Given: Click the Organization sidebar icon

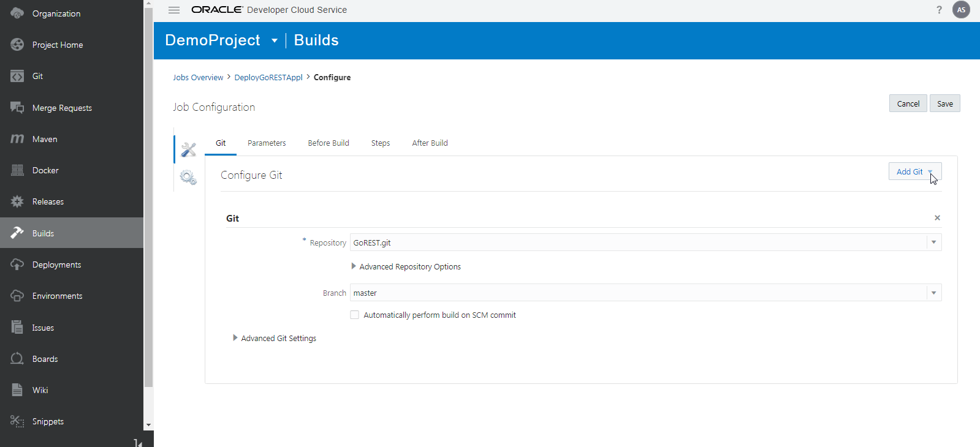Looking at the screenshot, I should click(17, 13).
